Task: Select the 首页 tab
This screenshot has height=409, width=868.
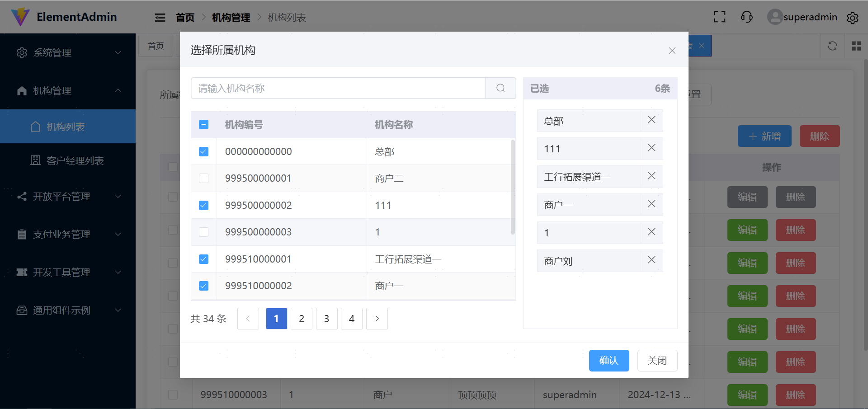Action: pyautogui.click(x=156, y=46)
